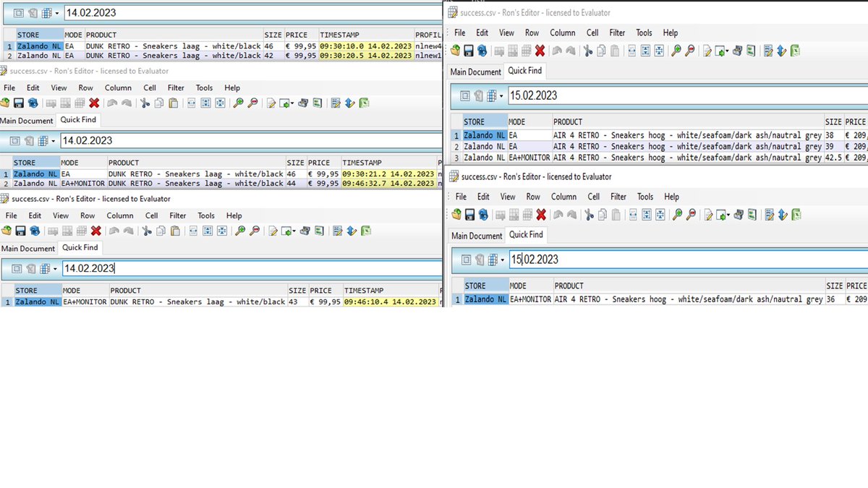Select the size cell showing 42.5

click(834, 157)
